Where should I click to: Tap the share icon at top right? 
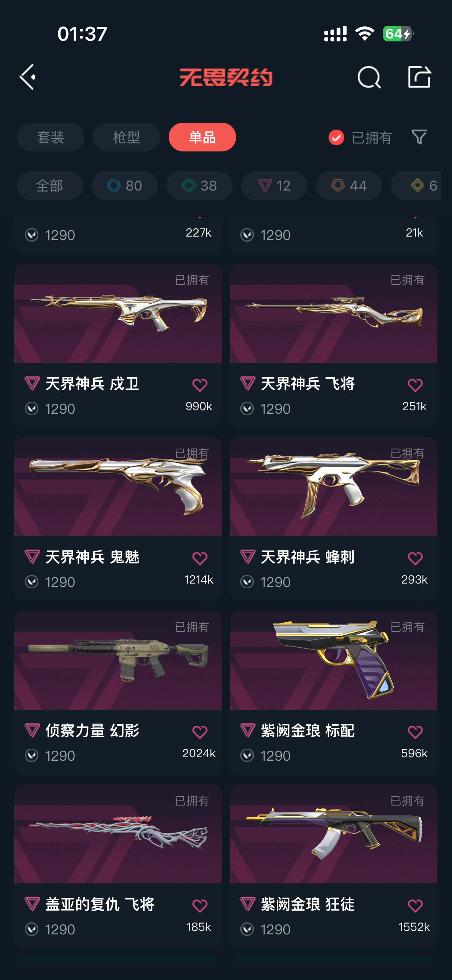pos(419,77)
